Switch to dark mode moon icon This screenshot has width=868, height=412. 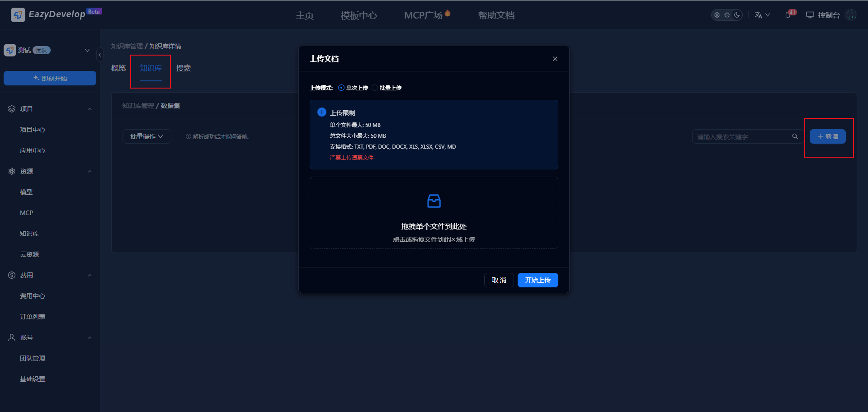pyautogui.click(x=737, y=15)
